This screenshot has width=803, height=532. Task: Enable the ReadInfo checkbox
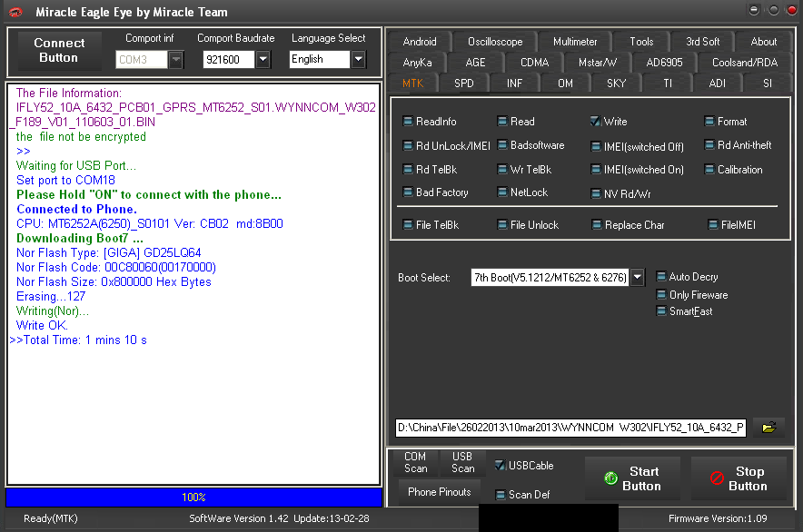coord(408,122)
